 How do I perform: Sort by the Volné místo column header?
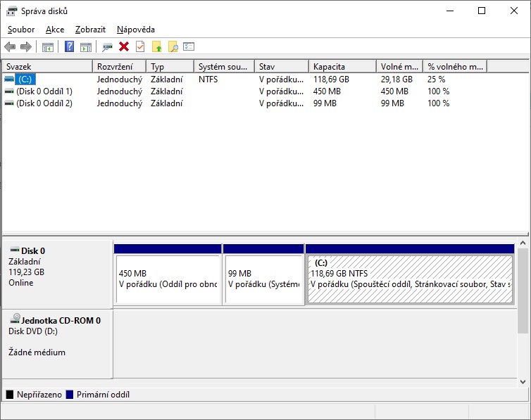click(x=399, y=67)
